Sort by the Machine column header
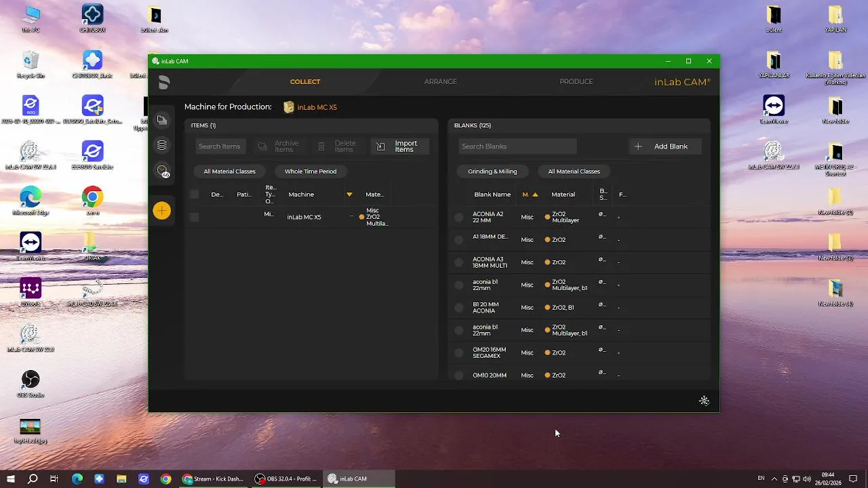Viewport: 868px width, 488px height. tap(301, 195)
